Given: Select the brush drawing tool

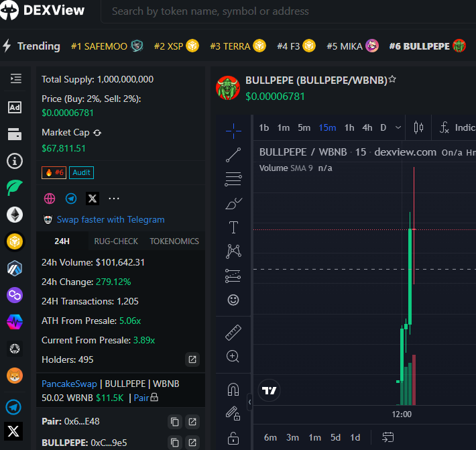Looking at the screenshot, I should pyautogui.click(x=233, y=203).
